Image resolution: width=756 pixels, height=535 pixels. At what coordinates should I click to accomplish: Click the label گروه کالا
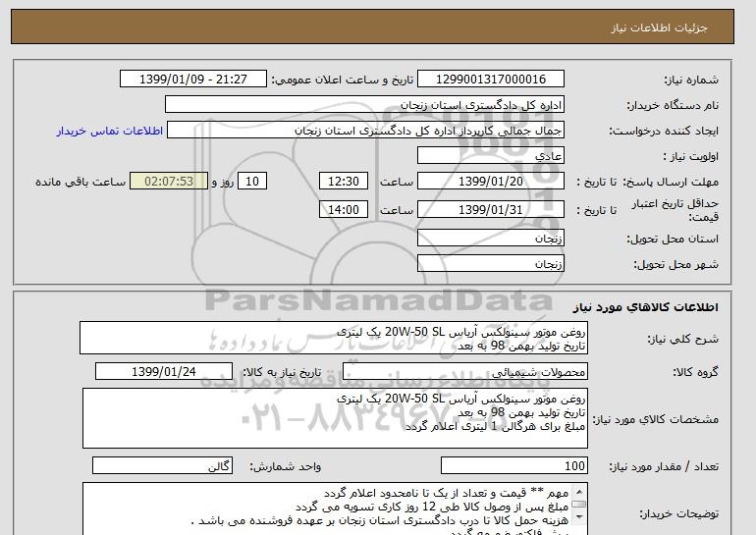tap(696, 372)
